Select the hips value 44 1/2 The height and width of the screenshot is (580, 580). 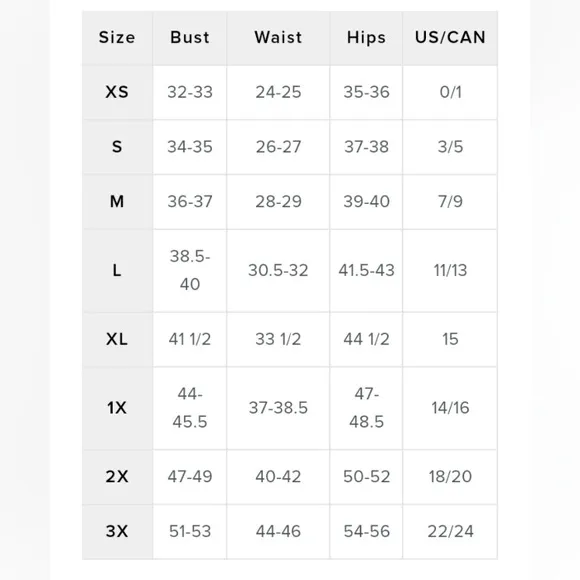coord(366,339)
